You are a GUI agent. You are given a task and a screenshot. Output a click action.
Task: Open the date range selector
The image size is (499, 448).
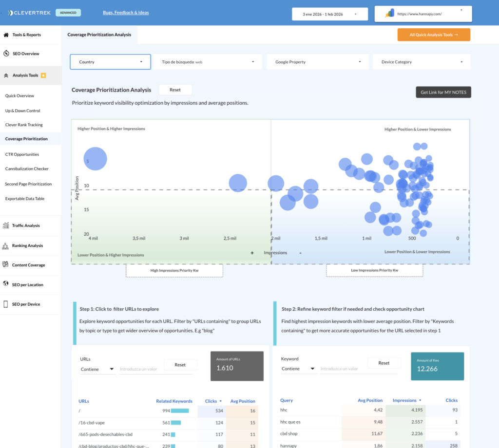click(329, 14)
